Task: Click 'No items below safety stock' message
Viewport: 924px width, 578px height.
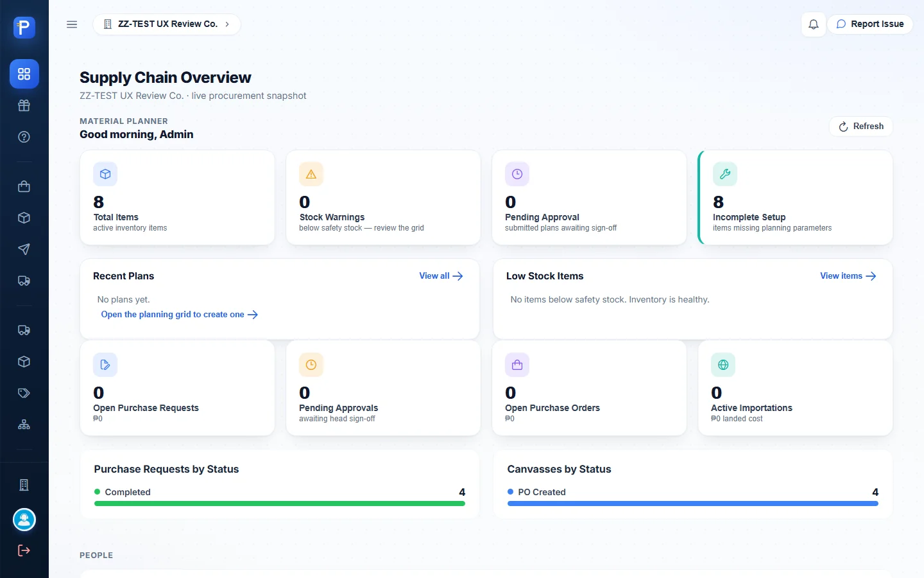Action: point(610,300)
